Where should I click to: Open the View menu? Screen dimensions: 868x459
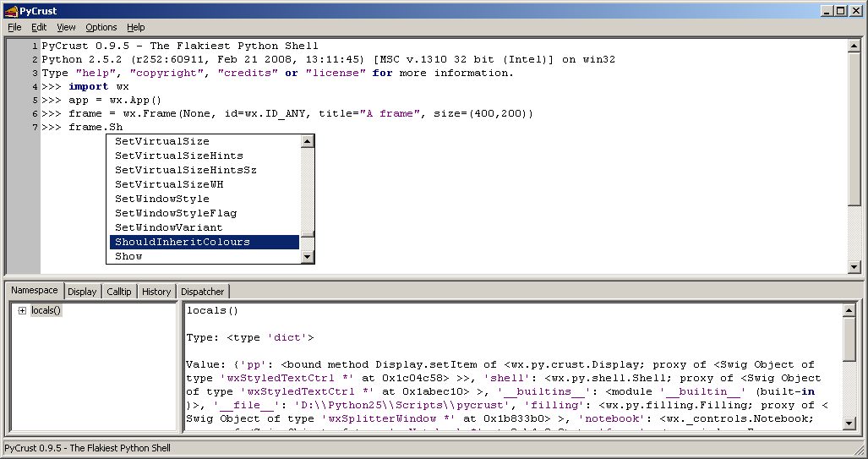click(66, 27)
